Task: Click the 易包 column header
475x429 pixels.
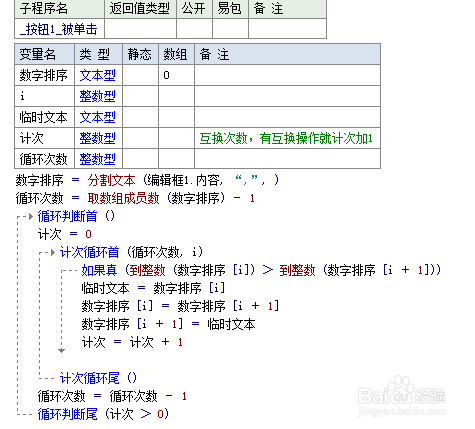Action: [229, 8]
